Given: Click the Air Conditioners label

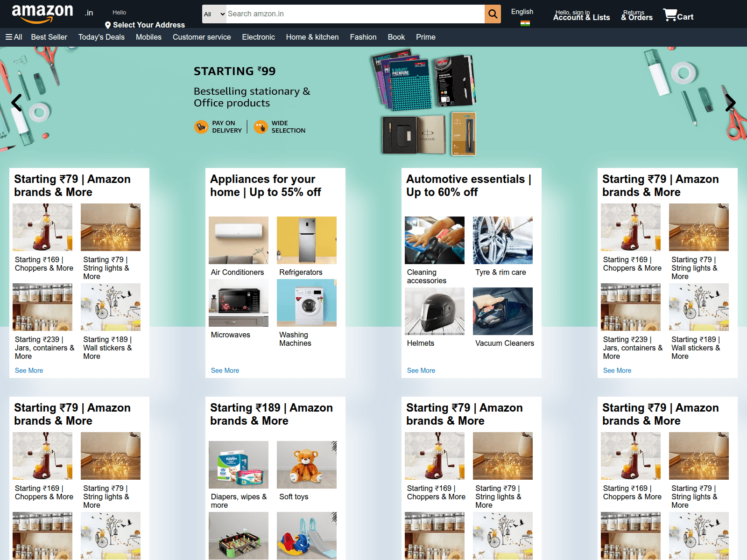Looking at the screenshot, I should pos(237,272).
